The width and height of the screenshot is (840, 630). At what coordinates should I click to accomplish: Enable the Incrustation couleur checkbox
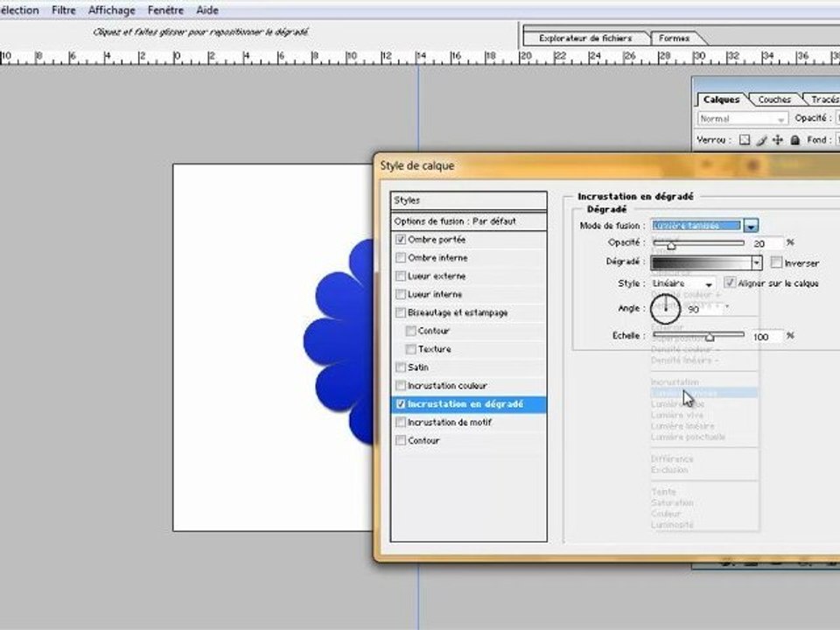click(x=401, y=386)
